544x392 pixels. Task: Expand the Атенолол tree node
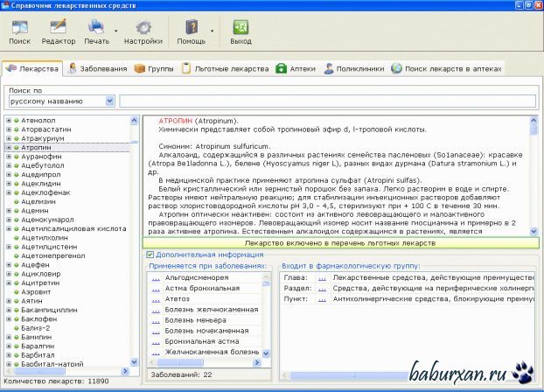coord(8,120)
